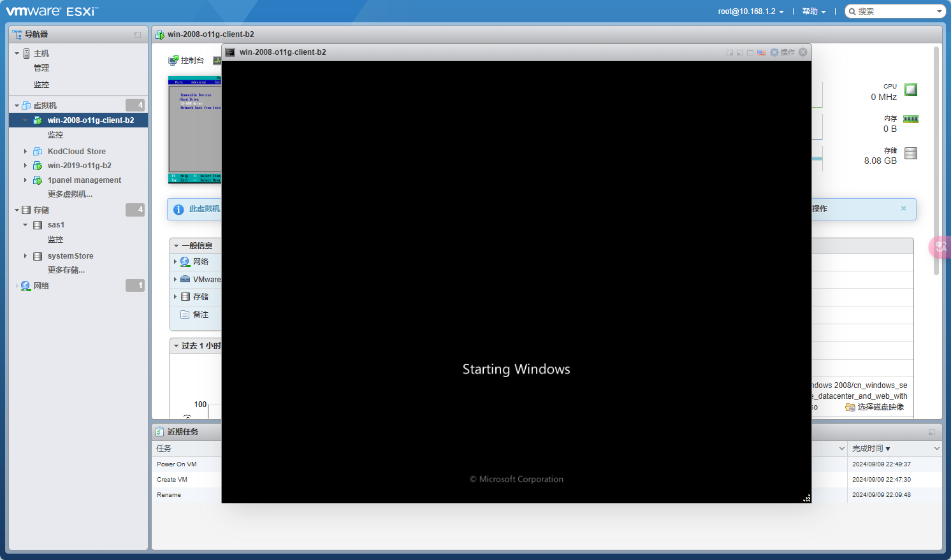Close the console window with the X
Screen dimensions: 951x560
coord(803,52)
